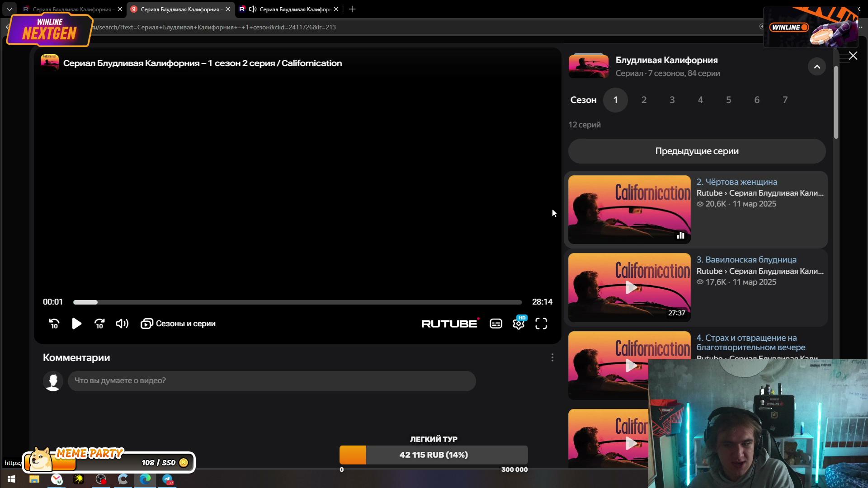Open HD quality settings gear
The image size is (868, 488).
click(x=519, y=323)
